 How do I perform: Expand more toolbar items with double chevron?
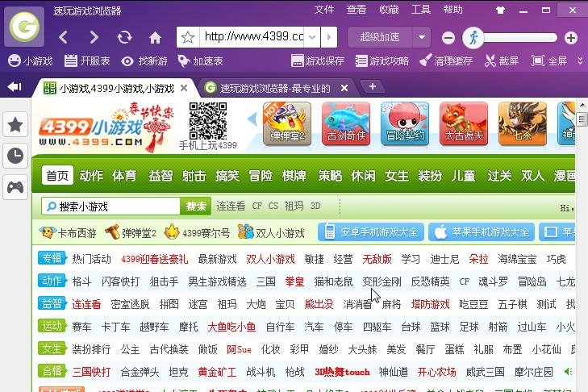[x=580, y=60]
